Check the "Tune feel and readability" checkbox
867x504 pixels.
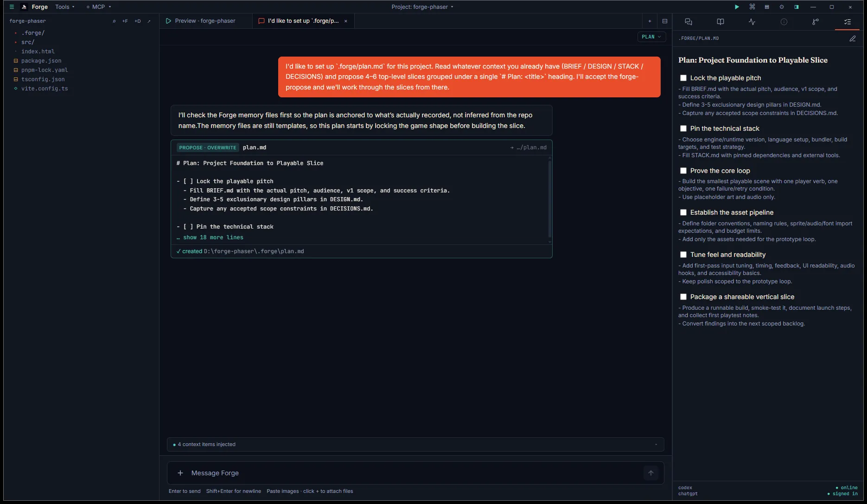pos(683,255)
